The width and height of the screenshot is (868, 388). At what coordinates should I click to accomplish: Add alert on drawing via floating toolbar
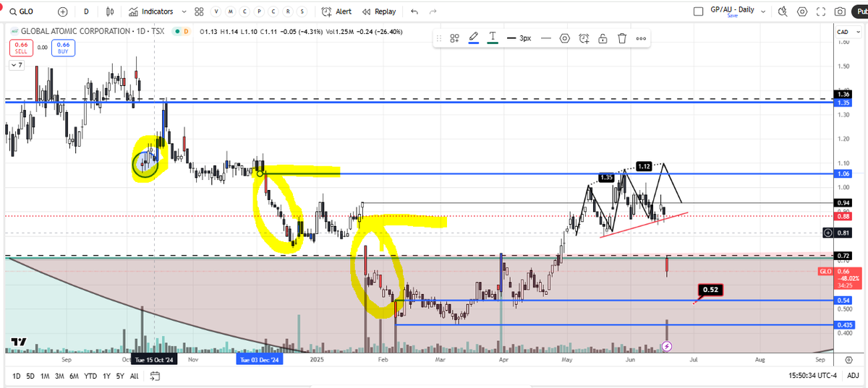(584, 38)
